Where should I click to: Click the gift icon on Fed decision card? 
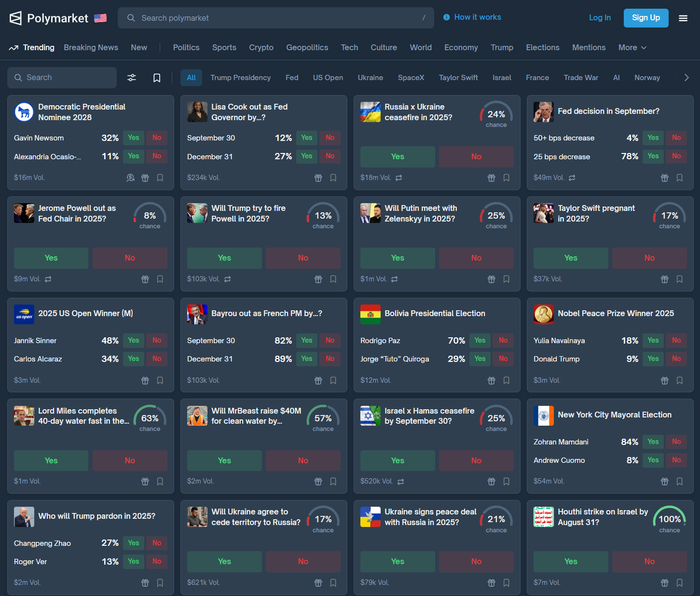pos(664,178)
